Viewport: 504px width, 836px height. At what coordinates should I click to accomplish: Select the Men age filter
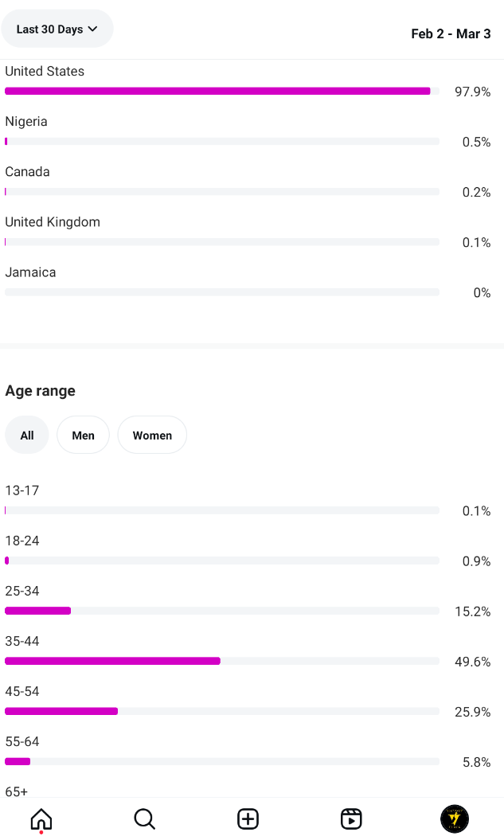pyautogui.click(x=83, y=435)
